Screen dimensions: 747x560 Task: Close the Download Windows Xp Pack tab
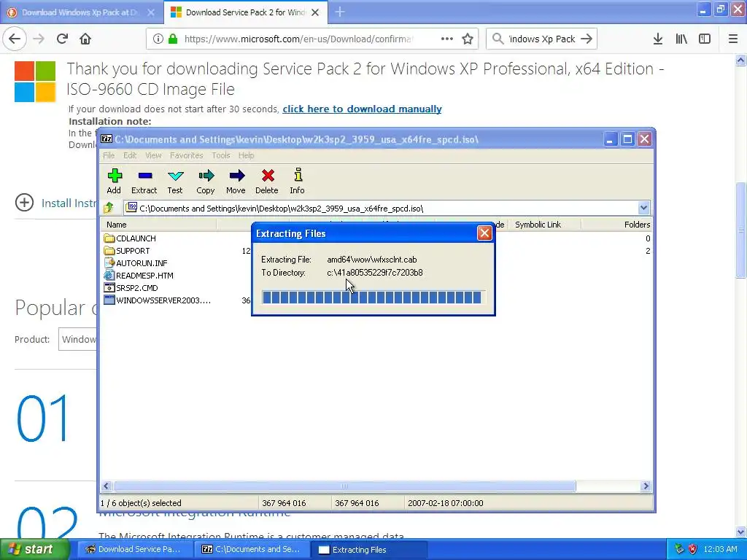151,12
